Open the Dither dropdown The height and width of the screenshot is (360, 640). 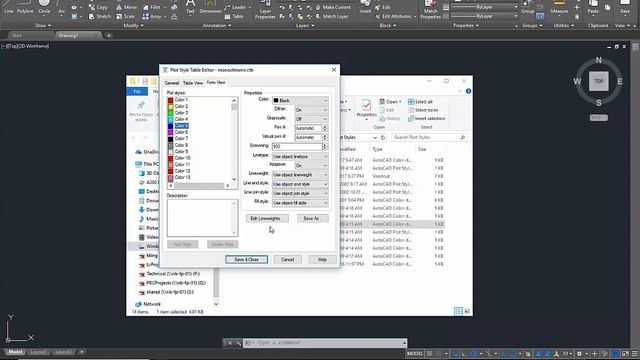tap(311, 110)
